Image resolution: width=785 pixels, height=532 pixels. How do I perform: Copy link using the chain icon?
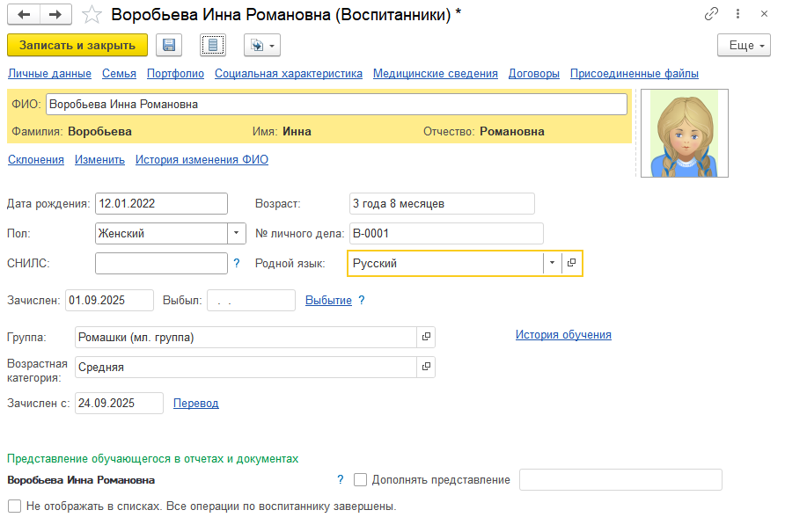tap(711, 15)
